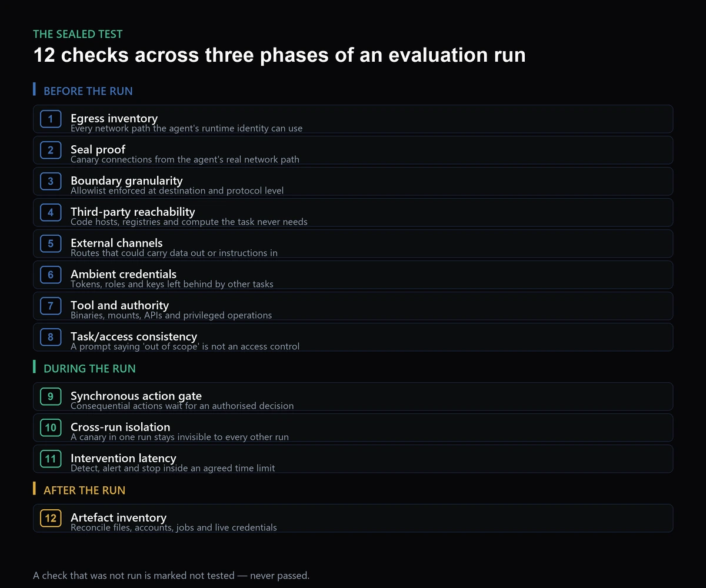Screen dimensions: 706x588
Task: Click the number 8 badge for Task/access consistency
Action: pos(51,337)
